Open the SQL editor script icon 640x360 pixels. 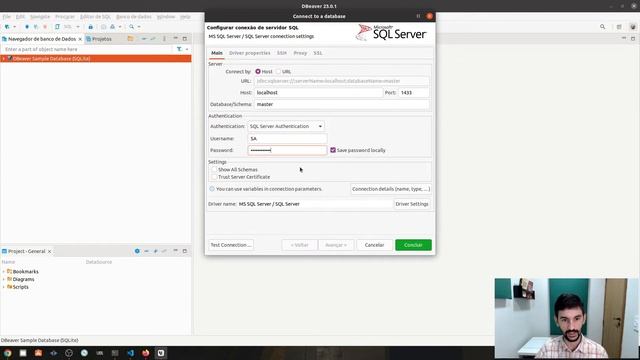coord(57,27)
